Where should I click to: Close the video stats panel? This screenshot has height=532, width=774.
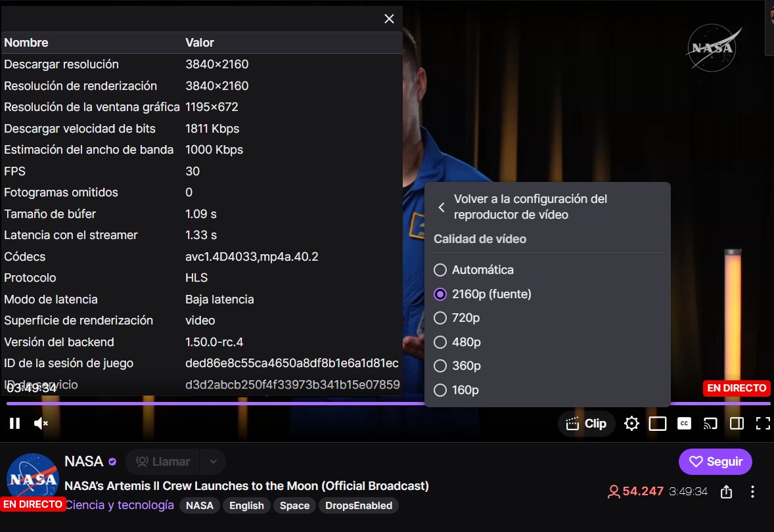pos(389,19)
